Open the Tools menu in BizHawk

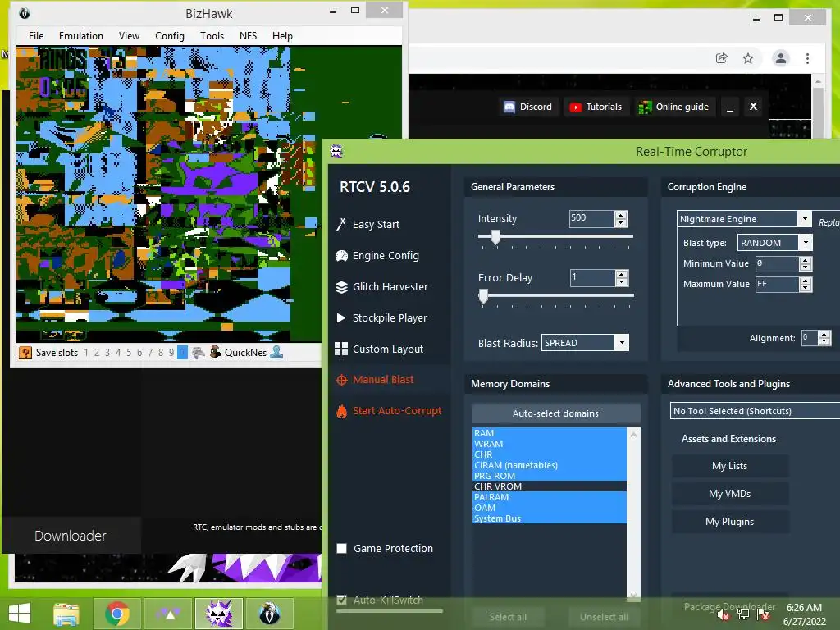pyautogui.click(x=212, y=36)
